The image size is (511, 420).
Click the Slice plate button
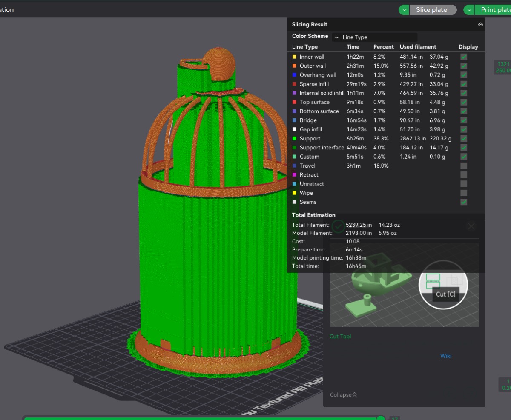(433, 10)
